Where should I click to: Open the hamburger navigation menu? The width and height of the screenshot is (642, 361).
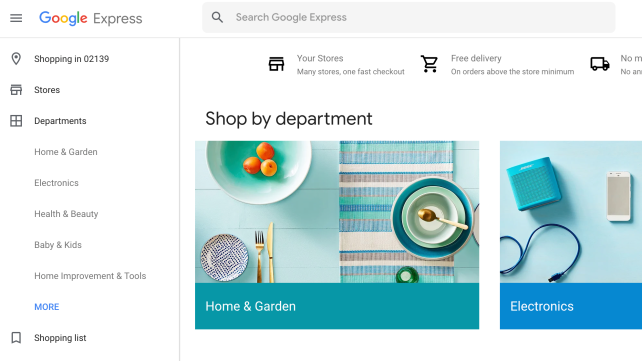(16, 18)
